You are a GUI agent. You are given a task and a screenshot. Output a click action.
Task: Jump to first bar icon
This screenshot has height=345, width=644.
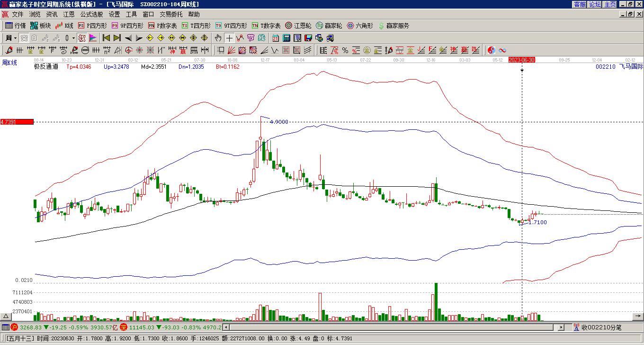click(106, 38)
